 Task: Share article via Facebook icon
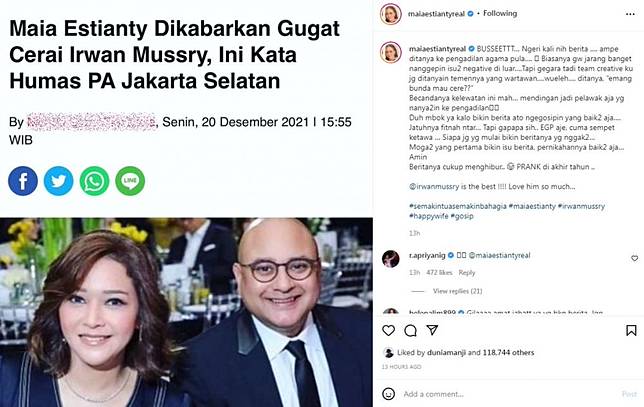23,181
